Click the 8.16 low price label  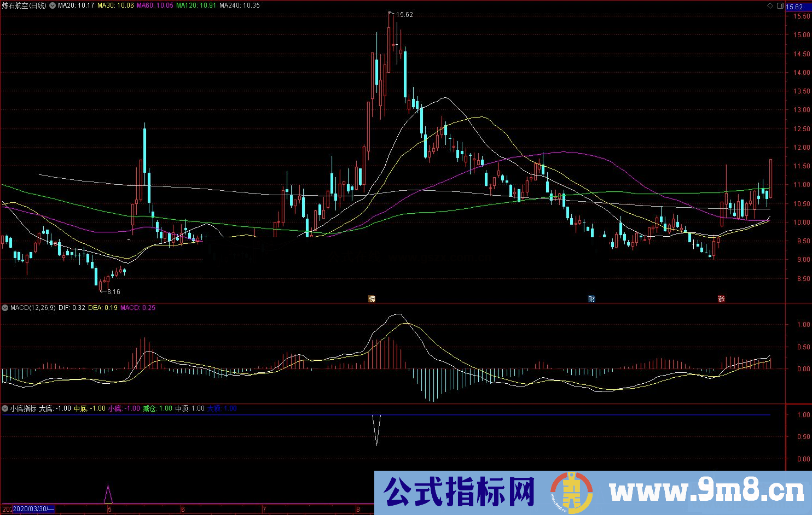[x=113, y=292]
